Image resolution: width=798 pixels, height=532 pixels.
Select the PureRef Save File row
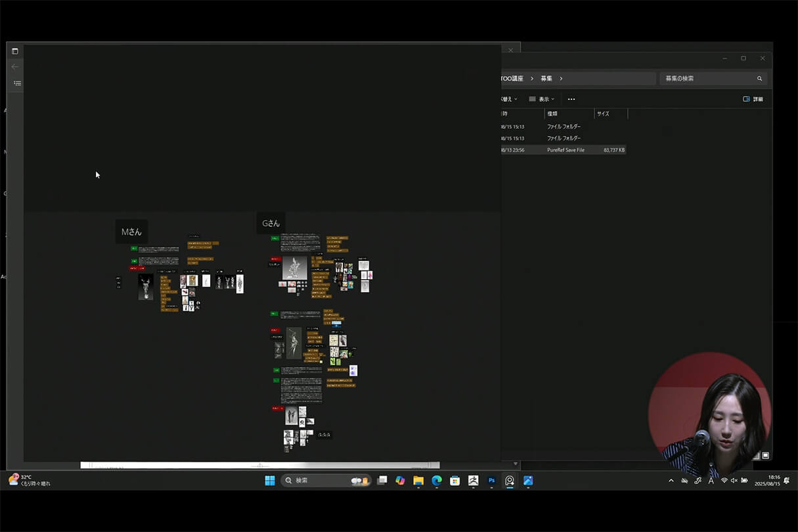(x=565, y=150)
